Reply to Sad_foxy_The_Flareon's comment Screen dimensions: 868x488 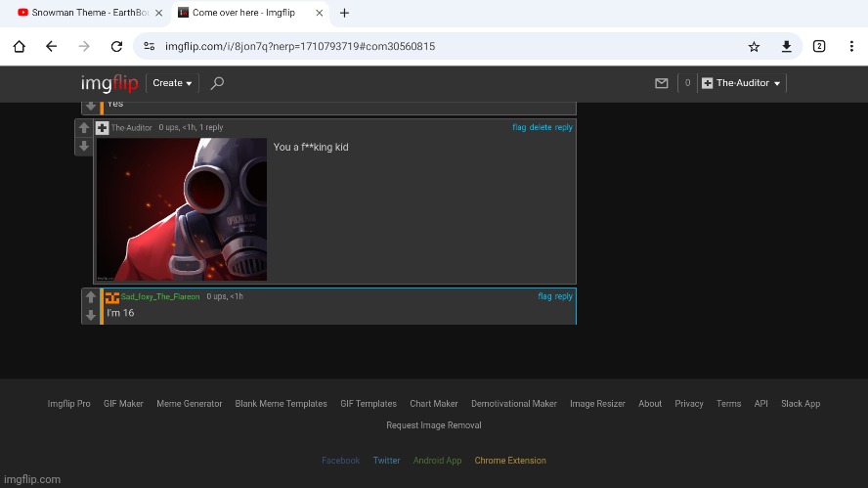564,296
